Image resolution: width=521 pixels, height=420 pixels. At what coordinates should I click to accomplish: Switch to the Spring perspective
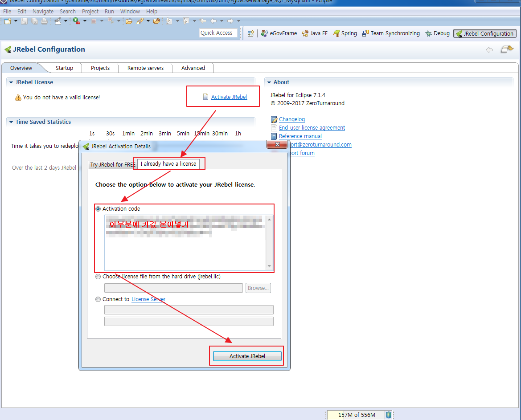345,33
